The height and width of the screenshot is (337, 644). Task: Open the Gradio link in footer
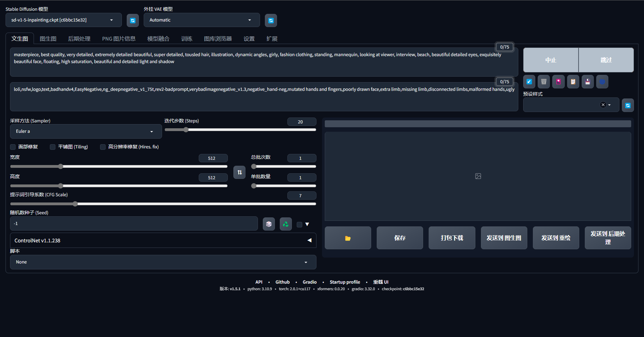(310, 282)
